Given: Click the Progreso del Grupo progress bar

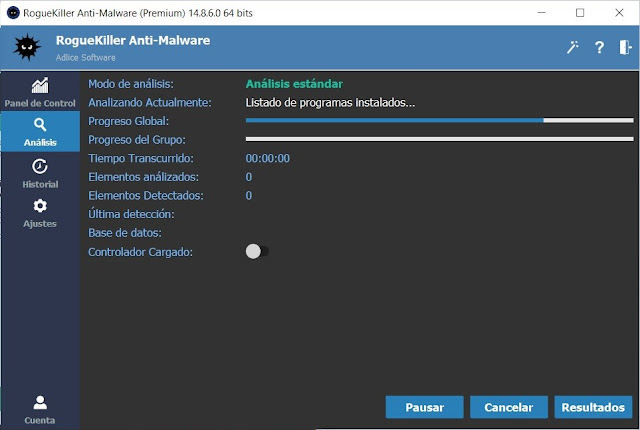Looking at the screenshot, I should coord(440,139).
